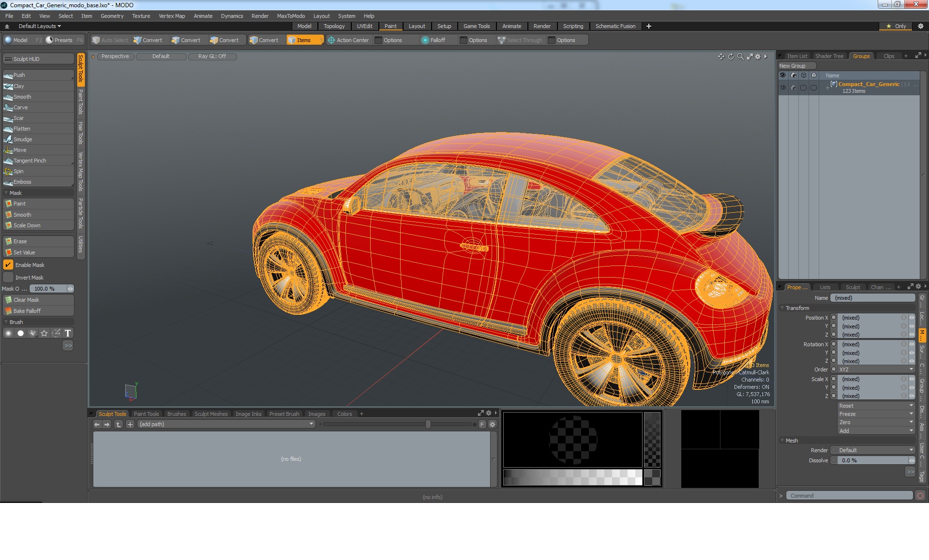The image size is (929, 560).
Task: Activate the Smudge tool
Action: 38,139
